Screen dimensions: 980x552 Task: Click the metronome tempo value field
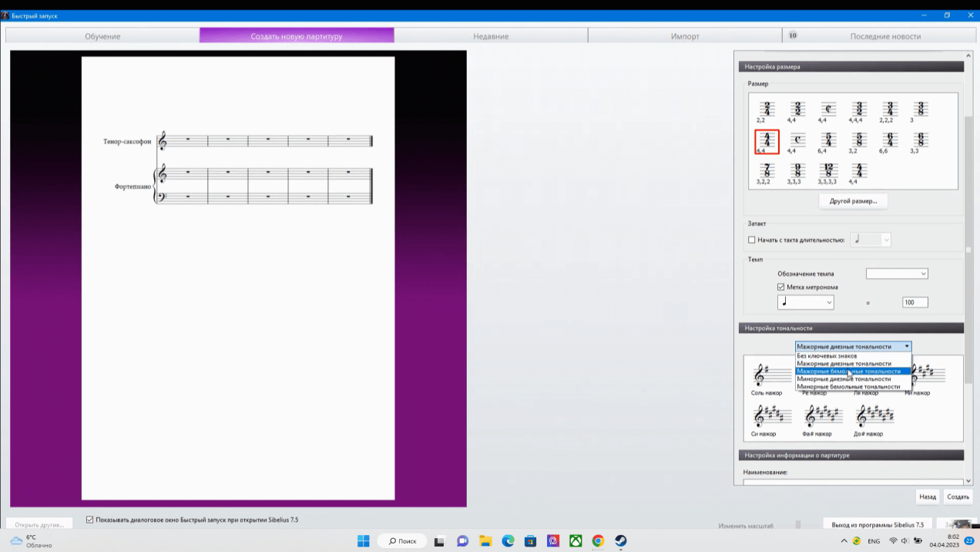point(915,302)
